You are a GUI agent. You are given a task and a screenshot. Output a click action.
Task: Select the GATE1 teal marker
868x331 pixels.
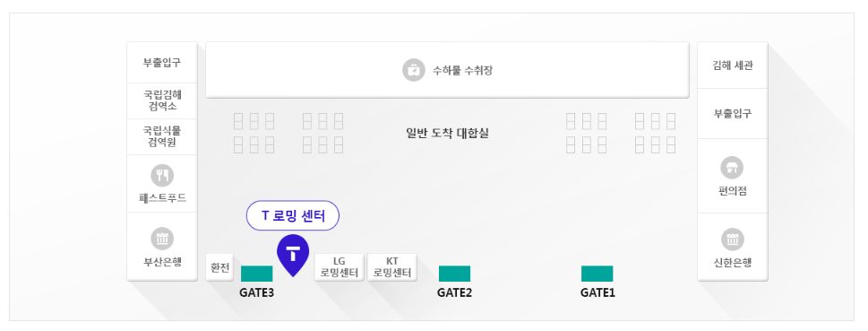(x=597, y=274)
